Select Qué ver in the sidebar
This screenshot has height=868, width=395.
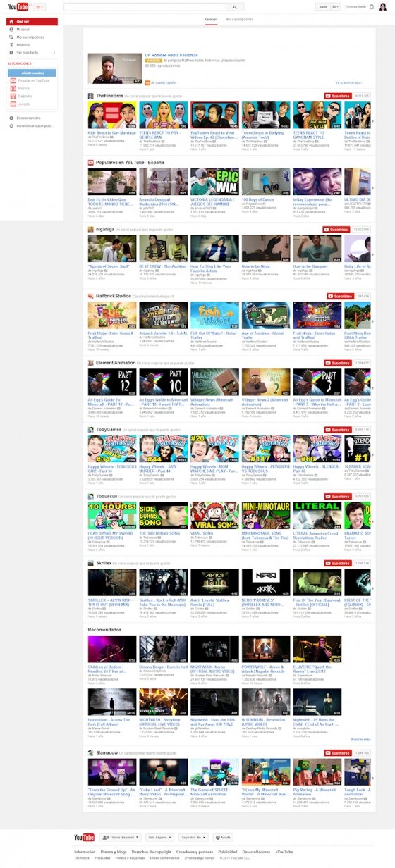(31, 22)
